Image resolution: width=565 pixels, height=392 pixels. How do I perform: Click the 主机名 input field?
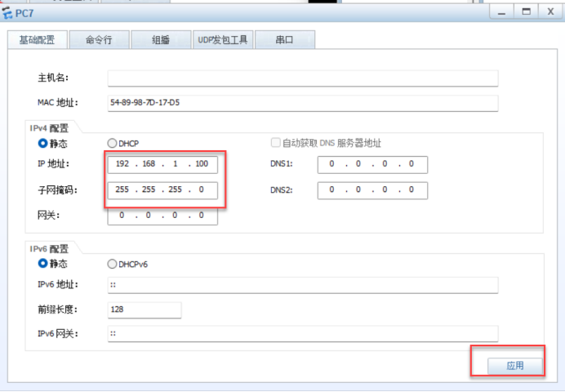tap(302, 78)
